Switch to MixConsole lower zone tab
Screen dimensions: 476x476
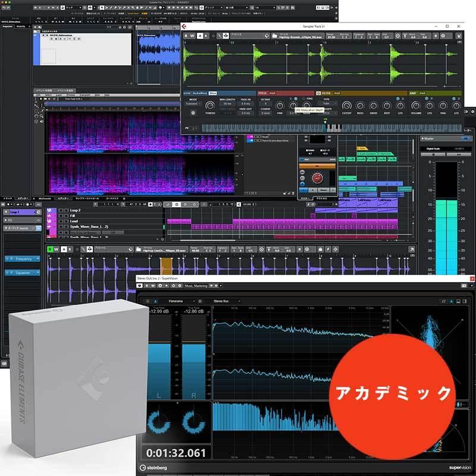(x=45, y=199)
